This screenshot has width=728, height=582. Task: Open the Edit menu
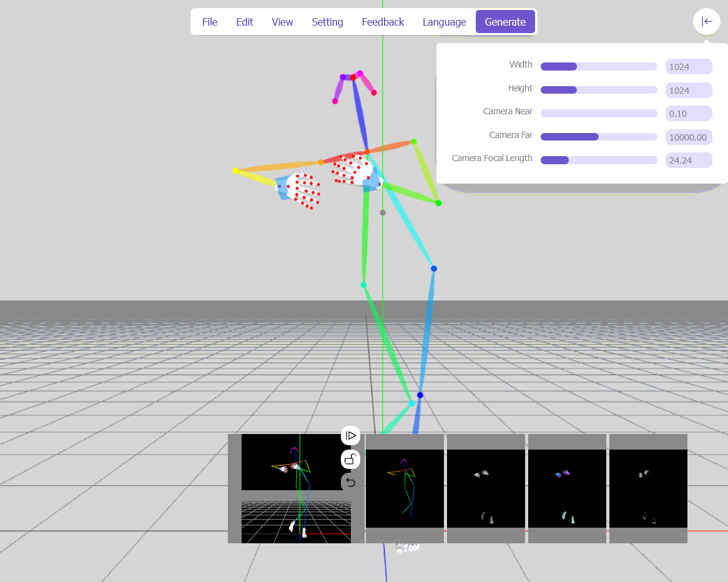244,22
